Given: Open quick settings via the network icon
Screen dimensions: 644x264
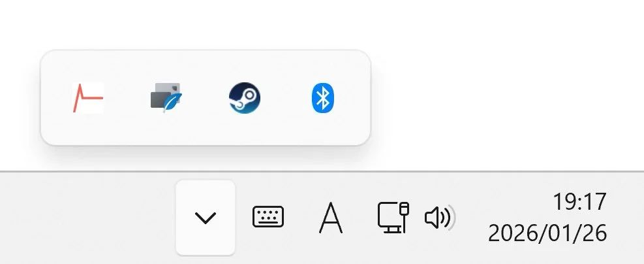Looking at the screenshot, I should 393,218.
